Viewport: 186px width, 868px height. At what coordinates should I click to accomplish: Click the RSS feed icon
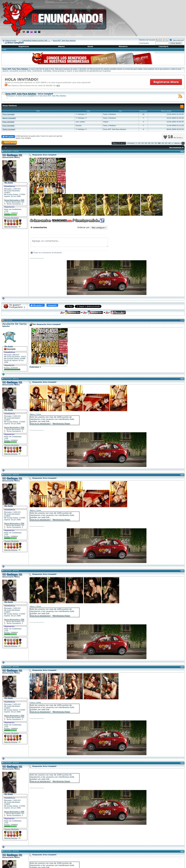(x=180, y=96)
